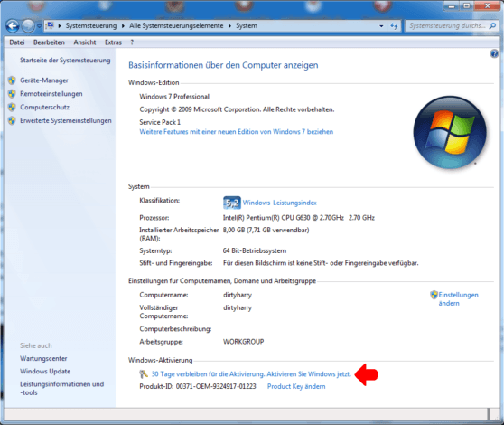Click the Aktivieren Sie Windows jetzt link

[x=309, y=373]
